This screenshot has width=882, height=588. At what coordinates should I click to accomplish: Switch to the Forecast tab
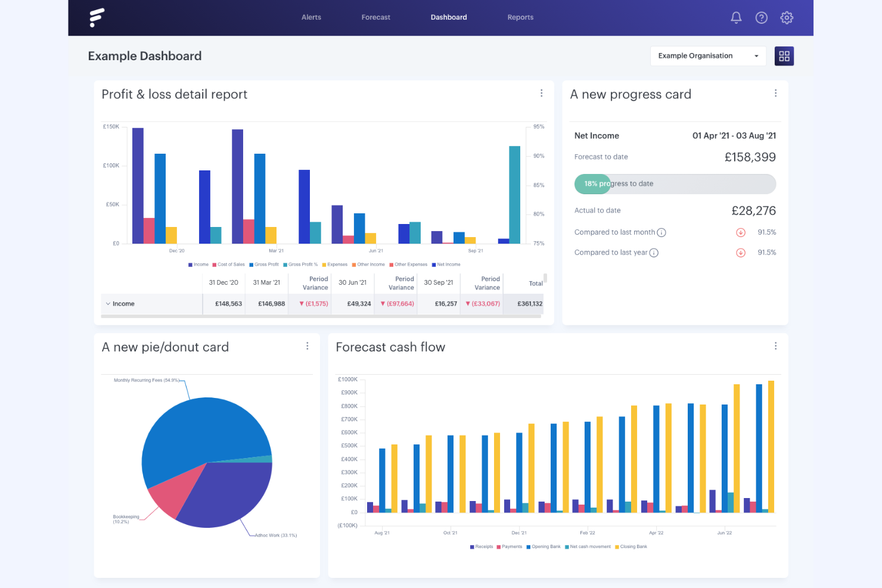[x=375, y=17]
